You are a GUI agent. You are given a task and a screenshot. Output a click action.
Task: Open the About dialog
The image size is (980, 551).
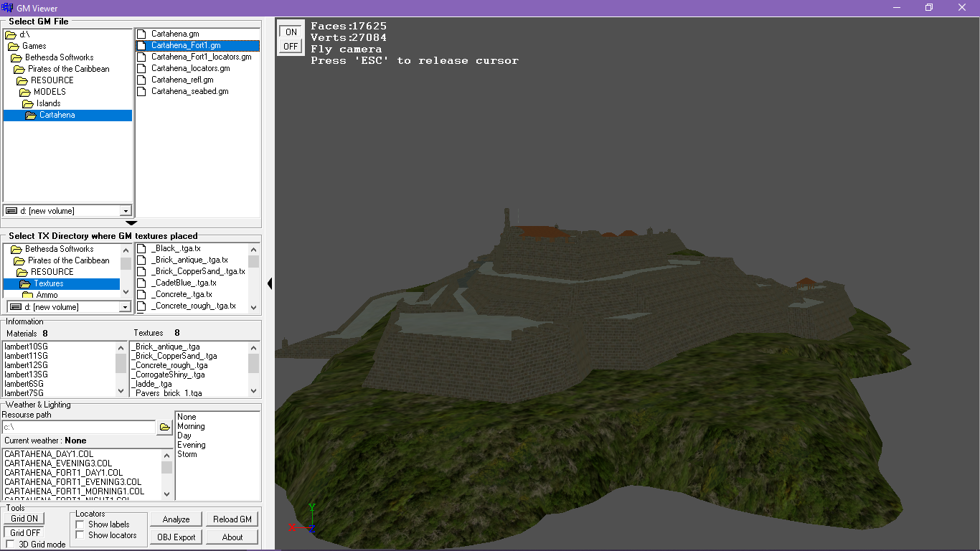point(232,537)
